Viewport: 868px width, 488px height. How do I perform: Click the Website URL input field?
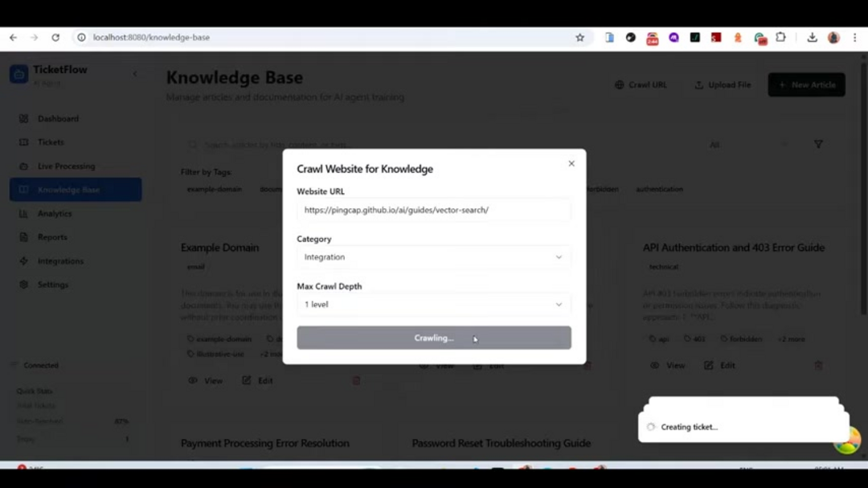point(433,210)
